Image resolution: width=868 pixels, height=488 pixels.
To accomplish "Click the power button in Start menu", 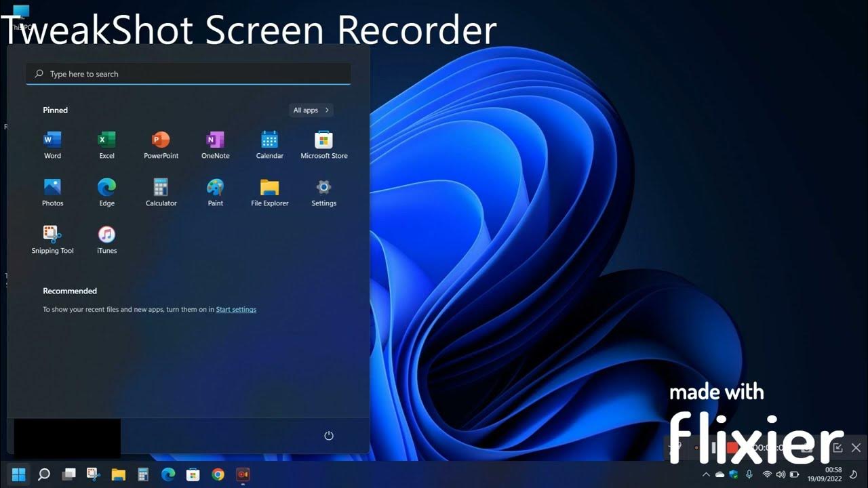I will 329,436.
